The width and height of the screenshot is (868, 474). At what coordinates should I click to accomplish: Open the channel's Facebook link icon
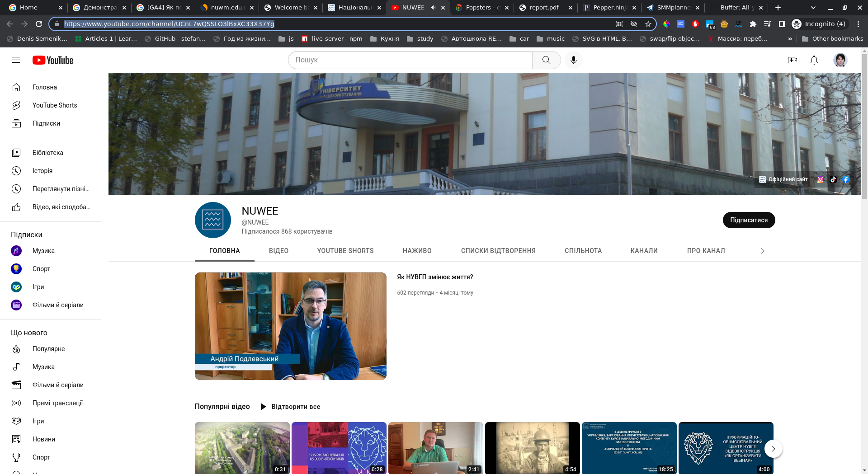(846, 179)
